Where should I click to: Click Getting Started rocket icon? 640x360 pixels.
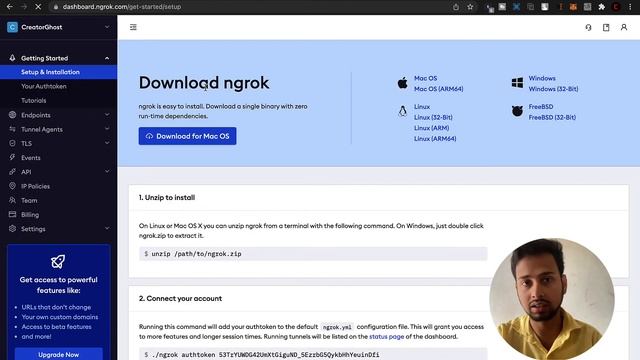click(x=12, y=58)
